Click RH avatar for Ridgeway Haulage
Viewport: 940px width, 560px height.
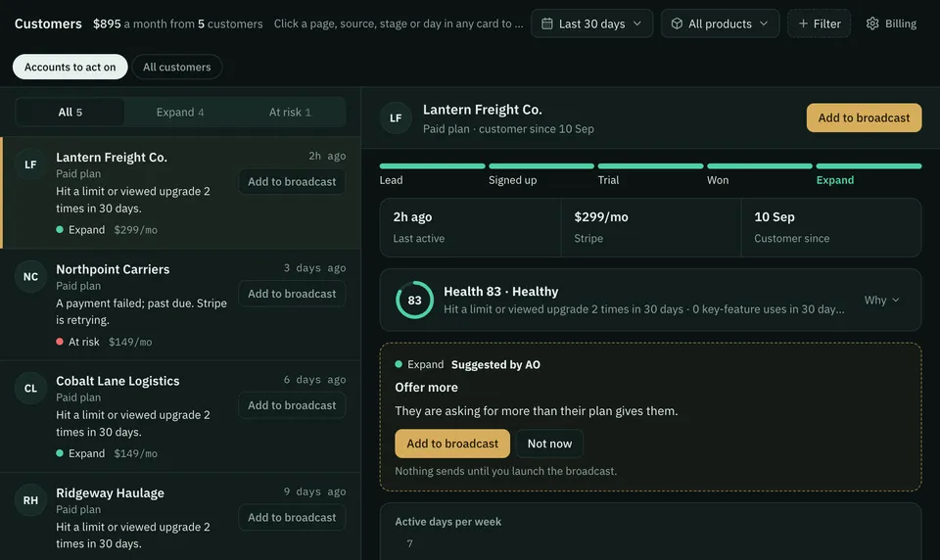[x=30, y=500]
